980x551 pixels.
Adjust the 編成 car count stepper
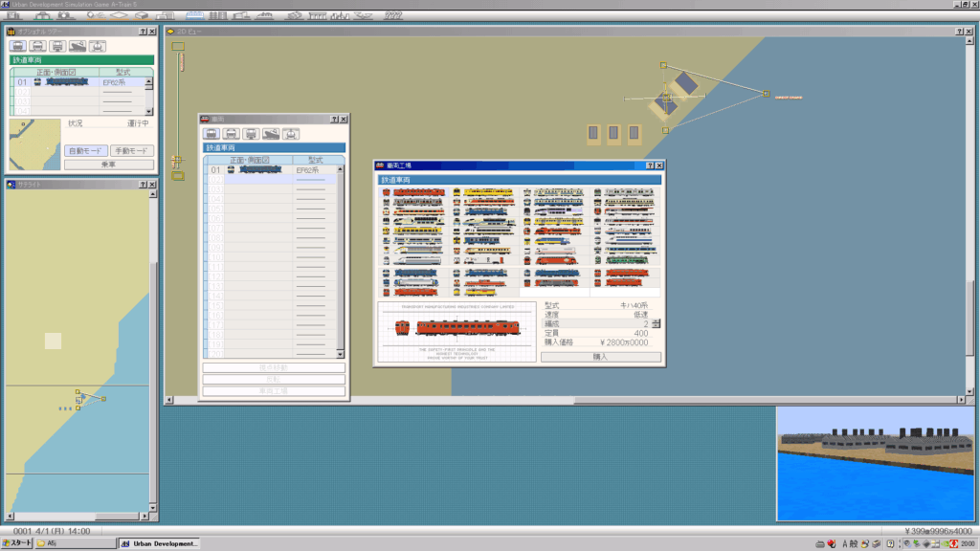click(657, 323)
